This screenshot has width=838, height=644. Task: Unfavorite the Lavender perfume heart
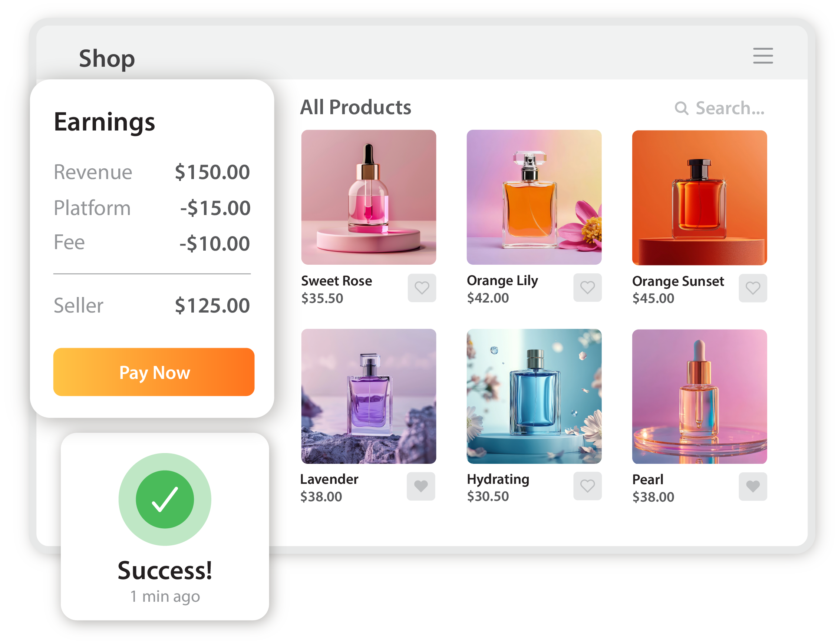420,486
